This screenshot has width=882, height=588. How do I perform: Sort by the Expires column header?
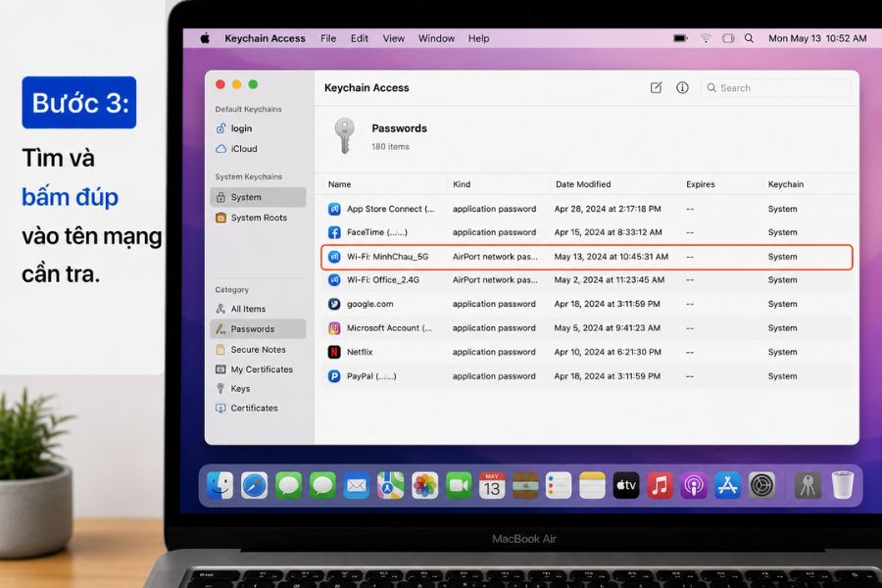[x=701, y=184]
